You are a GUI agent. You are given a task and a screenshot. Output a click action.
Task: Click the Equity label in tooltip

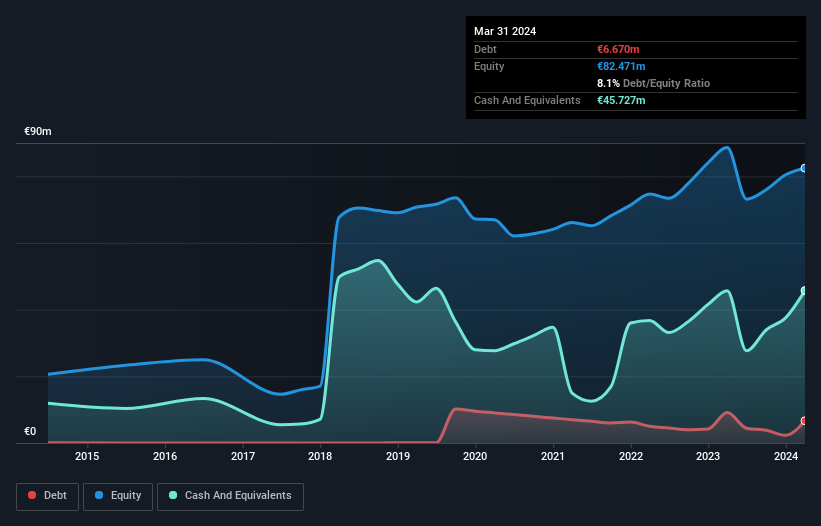(x=489, y=66)
